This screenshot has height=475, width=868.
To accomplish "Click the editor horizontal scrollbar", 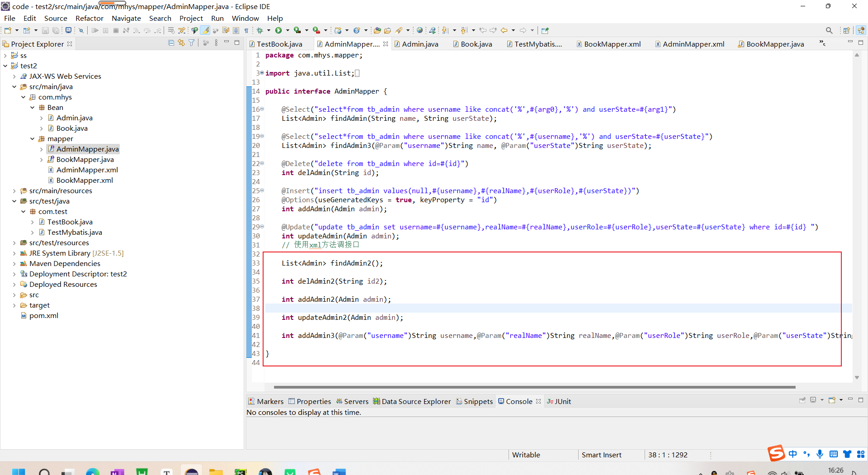I will coord(534,387).
